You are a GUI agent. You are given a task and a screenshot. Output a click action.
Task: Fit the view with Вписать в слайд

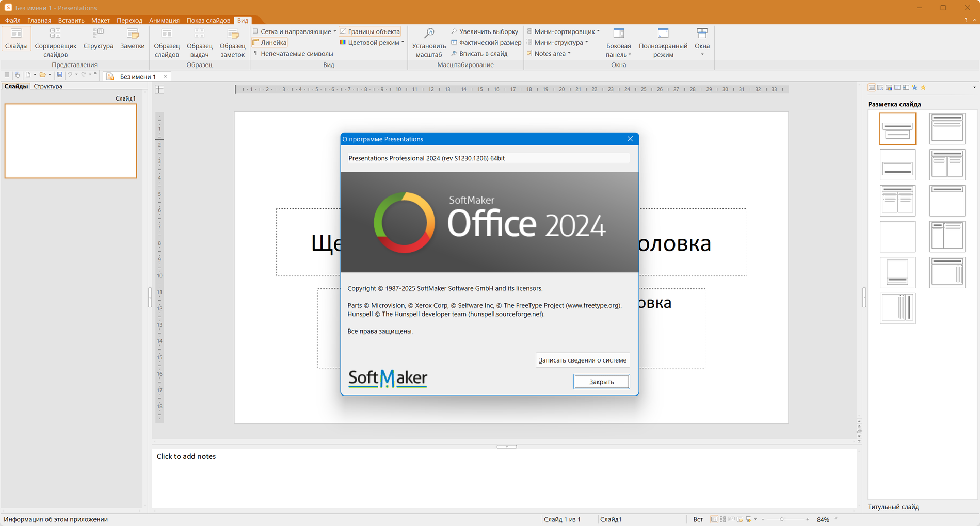[x=479, y=54]
